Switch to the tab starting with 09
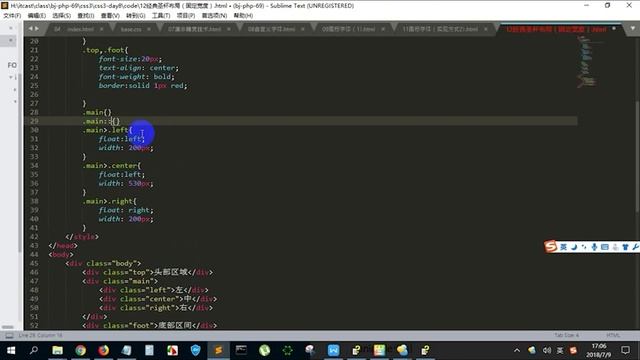The image size is (640, 360). (348, 29)
